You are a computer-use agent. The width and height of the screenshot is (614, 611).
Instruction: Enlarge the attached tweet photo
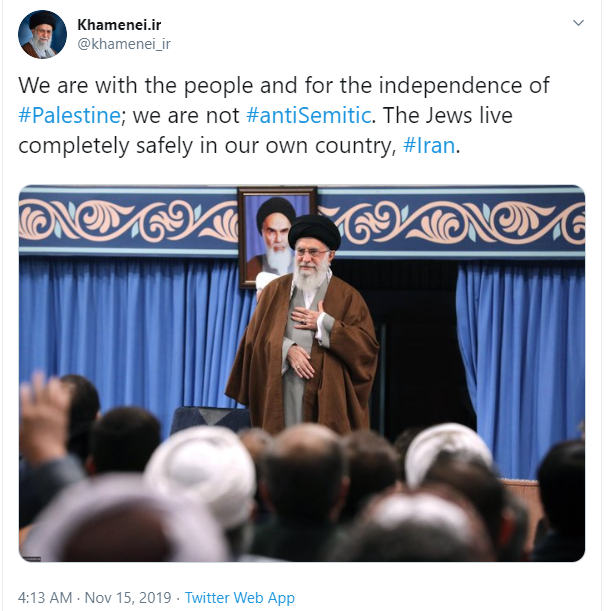coord(302,373)
